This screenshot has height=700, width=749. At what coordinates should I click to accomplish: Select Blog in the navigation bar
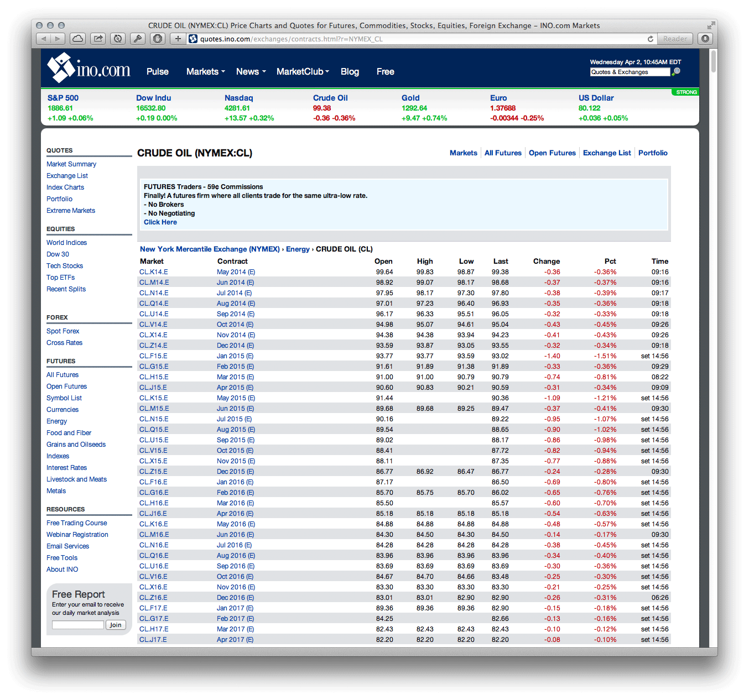[350, 71]
